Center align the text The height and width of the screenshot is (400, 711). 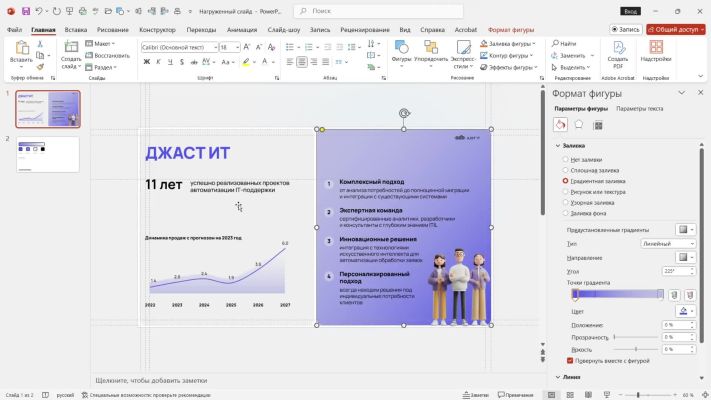pyautogui.click(x=302, y=62)
